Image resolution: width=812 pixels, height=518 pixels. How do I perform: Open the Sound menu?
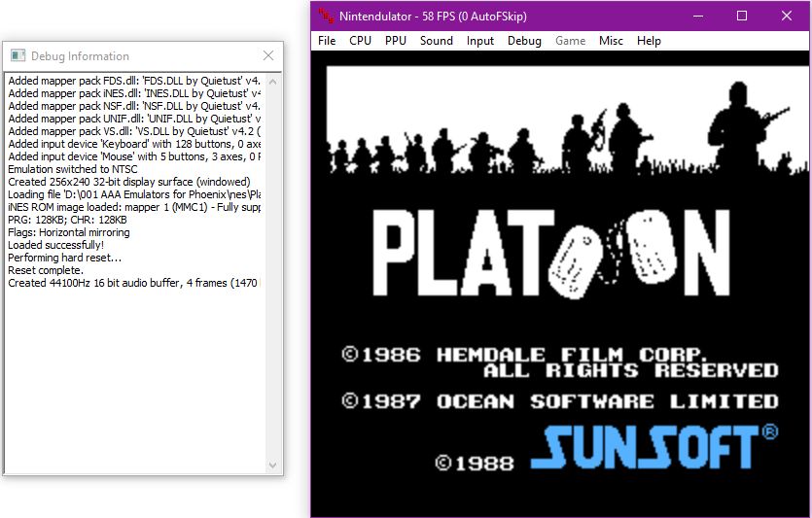point(436,41)
